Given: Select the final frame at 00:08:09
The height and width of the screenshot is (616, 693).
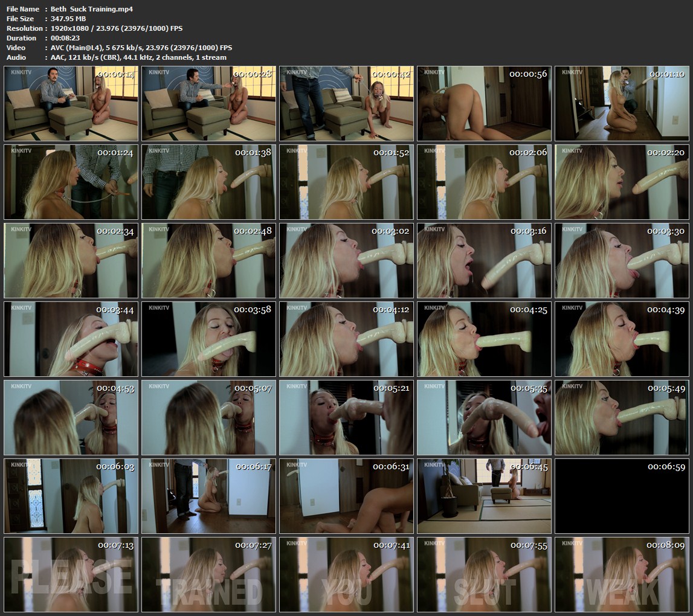Looking at the screenshot, I should coord(622,574).
